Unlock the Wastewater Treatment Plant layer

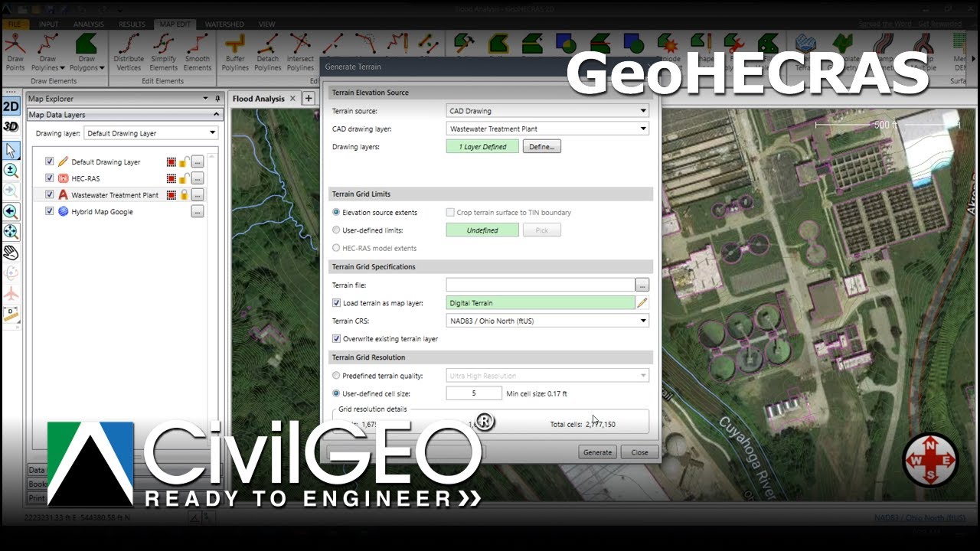184,195
